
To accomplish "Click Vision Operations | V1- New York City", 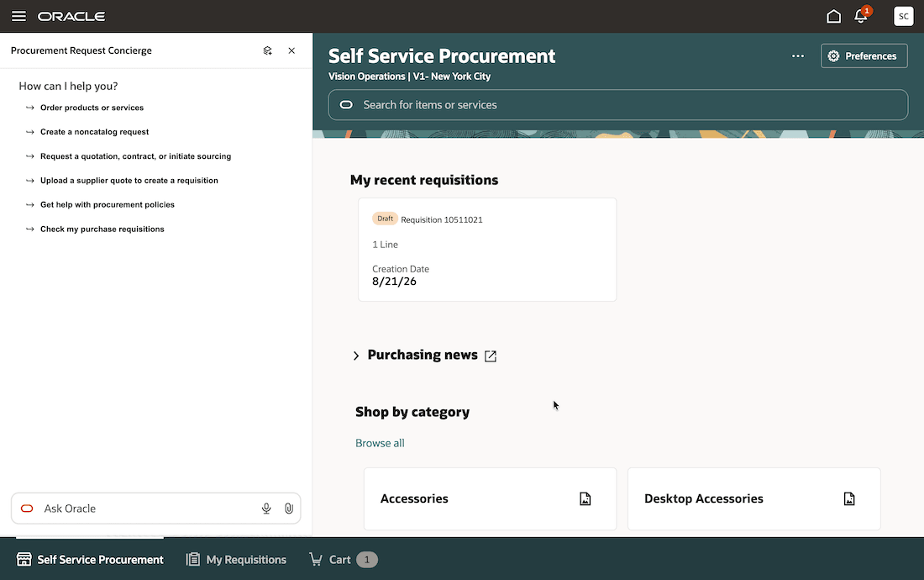I will [409, 76].
